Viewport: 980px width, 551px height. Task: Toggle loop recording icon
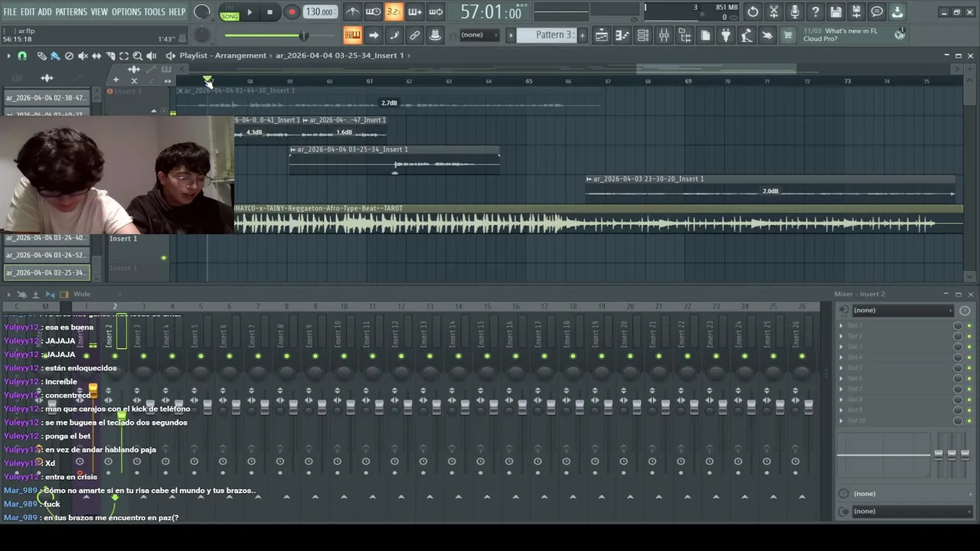pyautogui.click(x=435, y=11)
